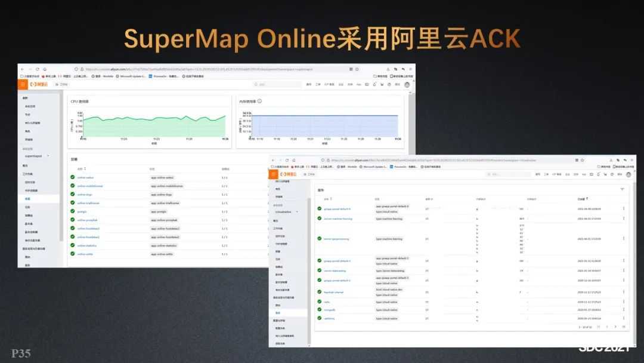The height and width of the screenshot is (363, 644).
Task: Open more actions for the keycloak-internal row
Action: point(624,292)
